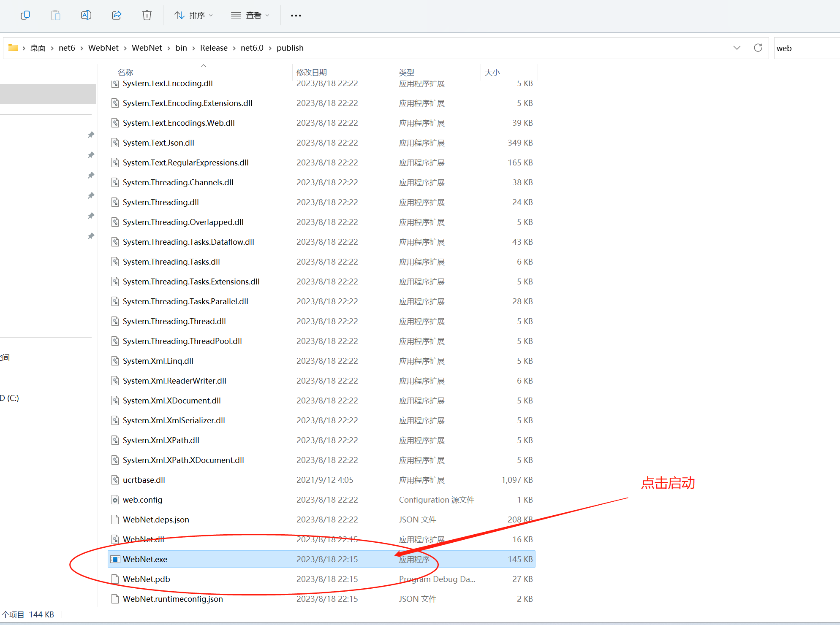
Task: Expand chevron between bin and Release
Action: 193,48
